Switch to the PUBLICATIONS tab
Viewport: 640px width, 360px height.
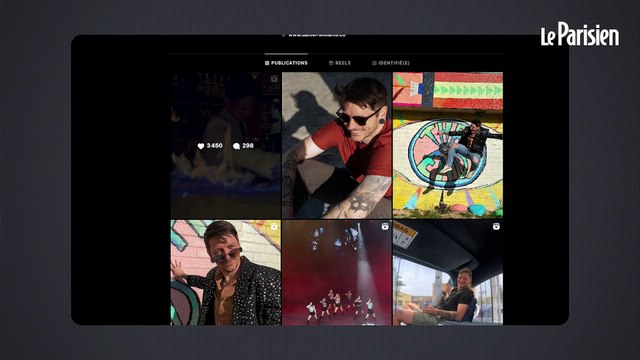point(286,63)
